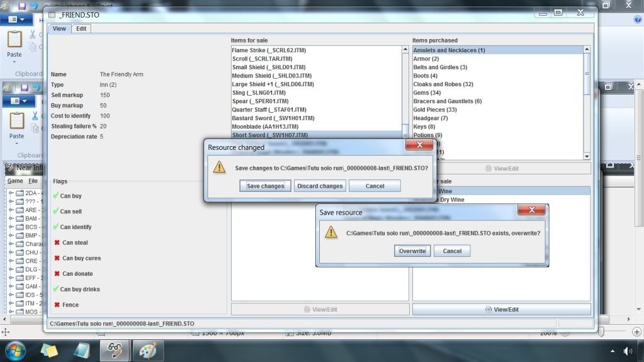Toggle the Can buy drinks flag
The width and height of the screenshot is (644, 362).
[57, 290]
